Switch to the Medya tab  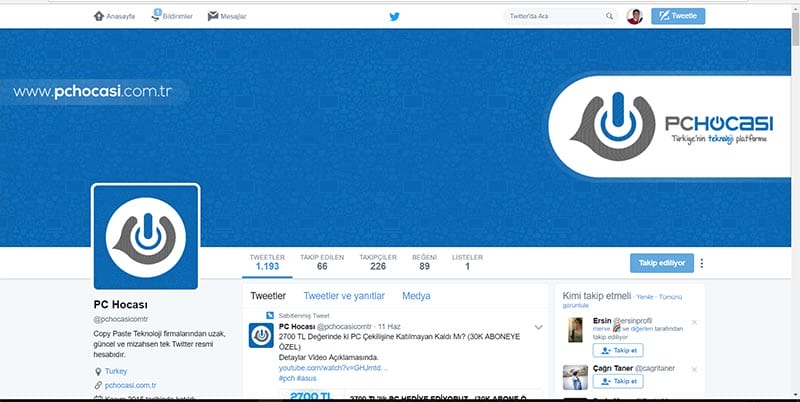click(x=416, y=296)
